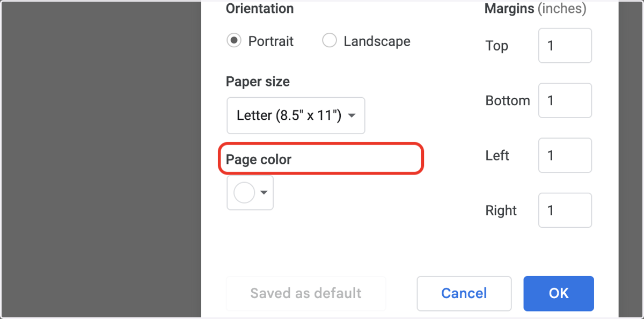Open the page color picker dropdown

click(x=250, y=192)
